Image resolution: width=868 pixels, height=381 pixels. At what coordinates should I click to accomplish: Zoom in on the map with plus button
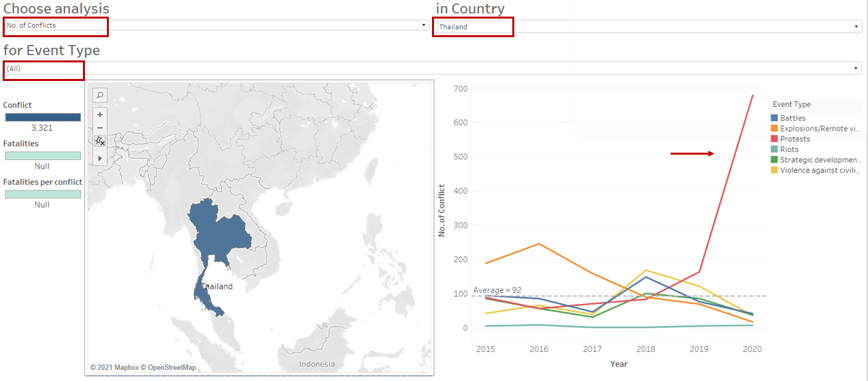[x=100, y=114]
